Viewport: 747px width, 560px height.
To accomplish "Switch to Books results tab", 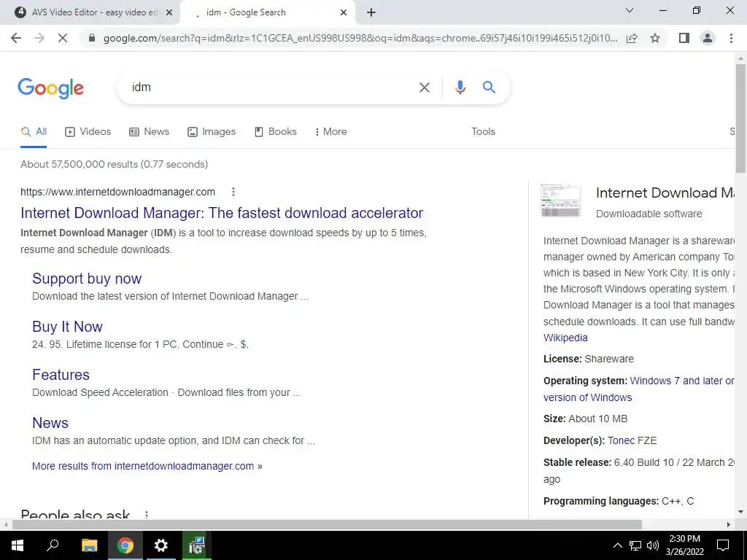I will (275, 132).
